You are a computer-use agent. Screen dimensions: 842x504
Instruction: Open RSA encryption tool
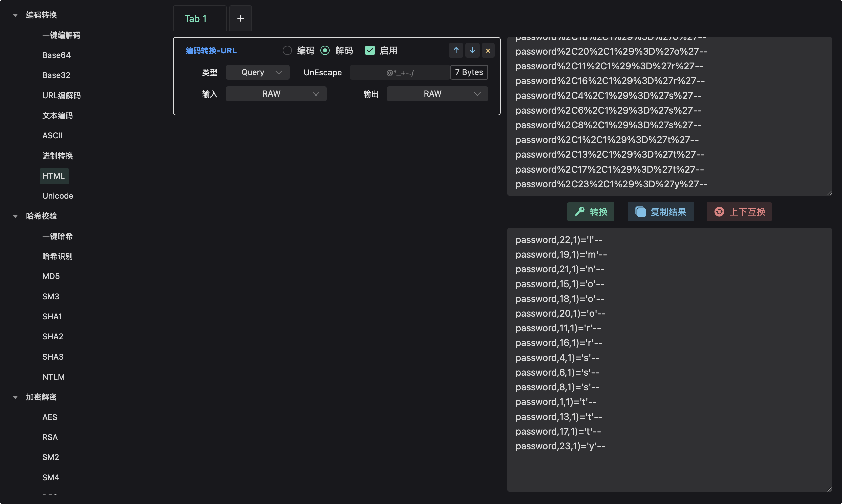50,437
